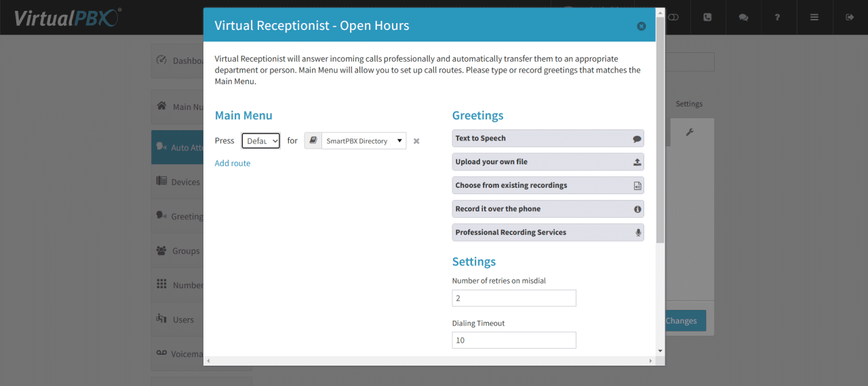Open the phone icon in the top bar
Screen dimensions: 868x386
[708, 17]
